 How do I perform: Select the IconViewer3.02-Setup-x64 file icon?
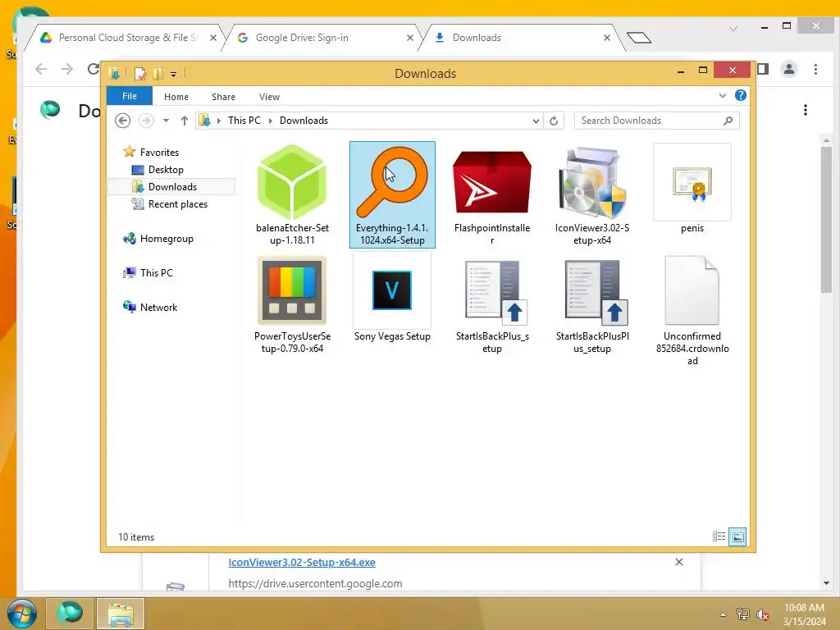pyautogui.click(x=592, y=182)
